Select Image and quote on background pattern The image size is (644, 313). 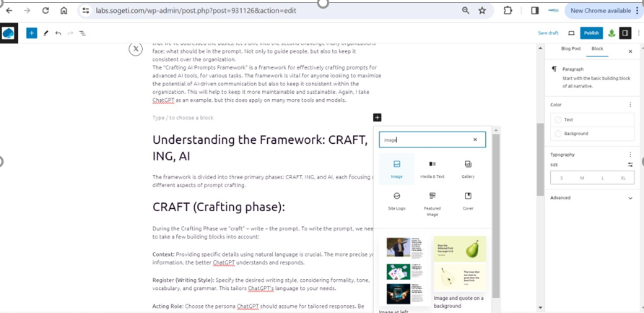pos(460,272)
